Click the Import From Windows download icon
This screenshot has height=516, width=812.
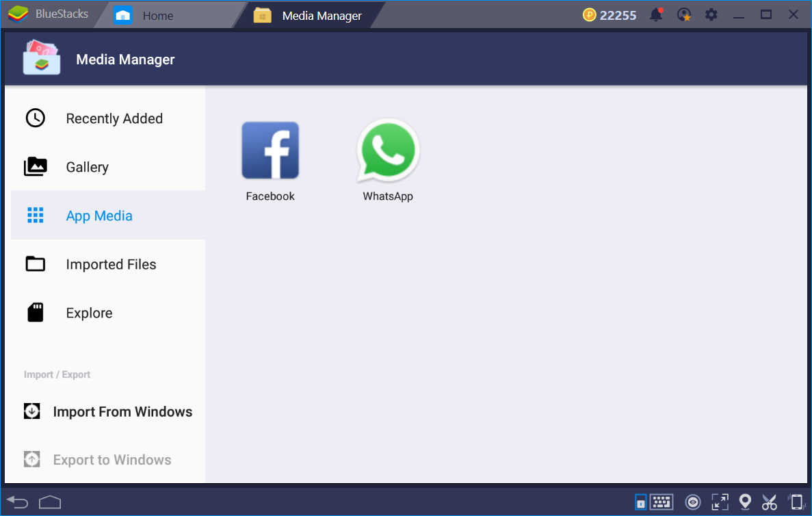[32, 411]
